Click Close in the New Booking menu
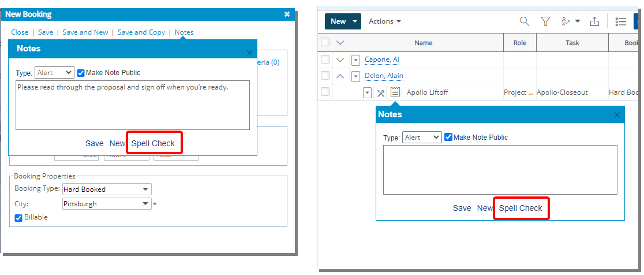This screenshot has width=644, height=275. [x=20, y=32]
